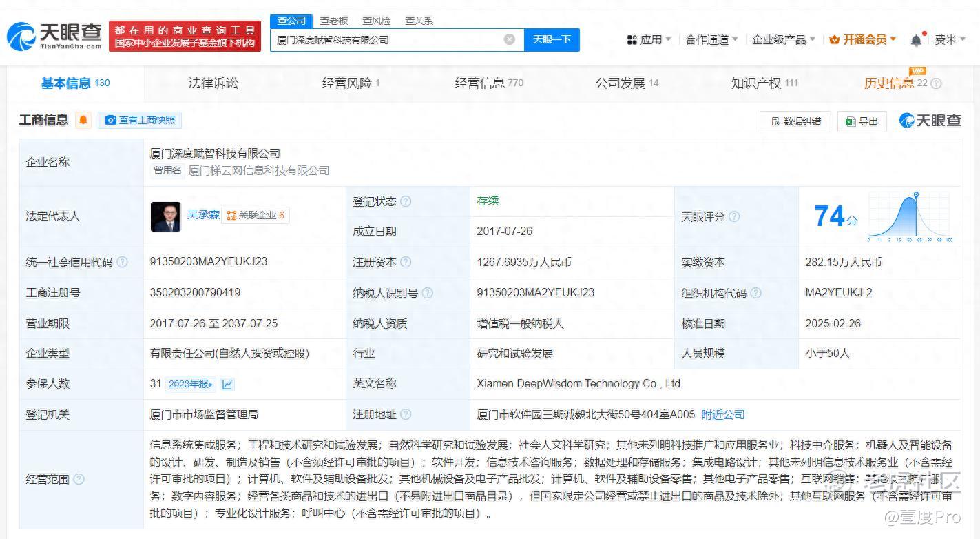
Task: Open notifications via the bell icon
Action: pyautogui.click(x=916, y=40)
